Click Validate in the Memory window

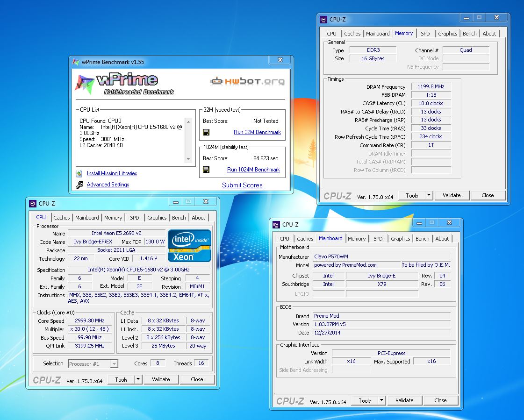click(x=452, y=195)
